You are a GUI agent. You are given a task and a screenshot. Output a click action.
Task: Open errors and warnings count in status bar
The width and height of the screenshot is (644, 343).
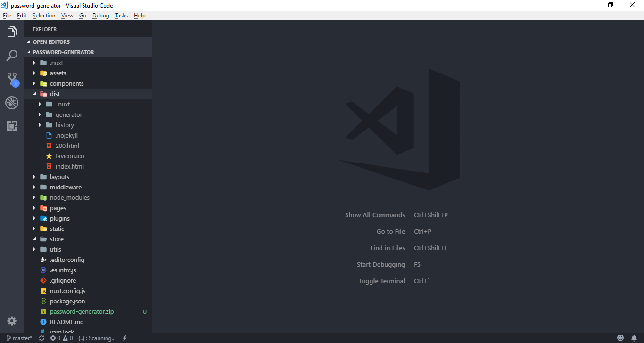62,338
